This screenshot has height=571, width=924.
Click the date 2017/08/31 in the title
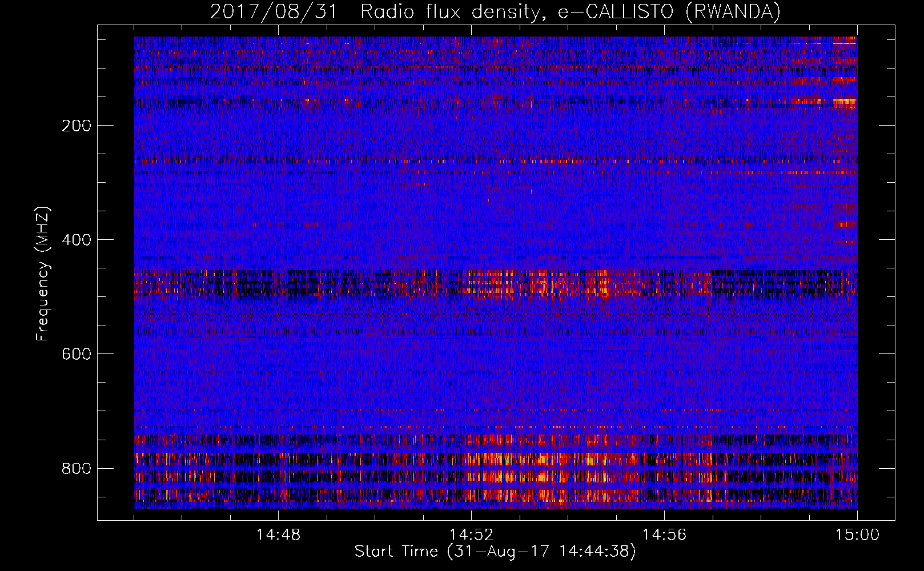click(x=274, y=11)
